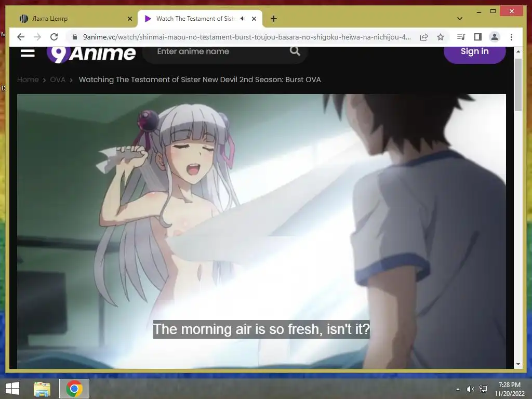
Task: View site security lock icon
Action: (75, 37)
